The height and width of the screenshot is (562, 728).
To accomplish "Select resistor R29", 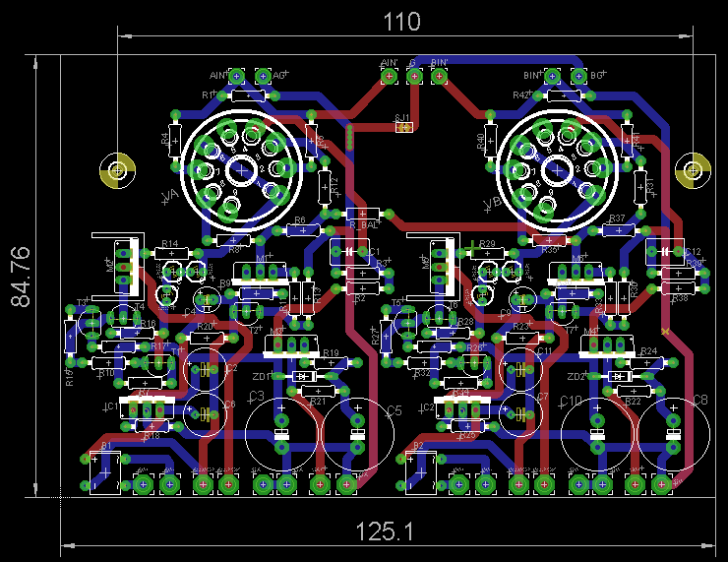I will 488,253.
